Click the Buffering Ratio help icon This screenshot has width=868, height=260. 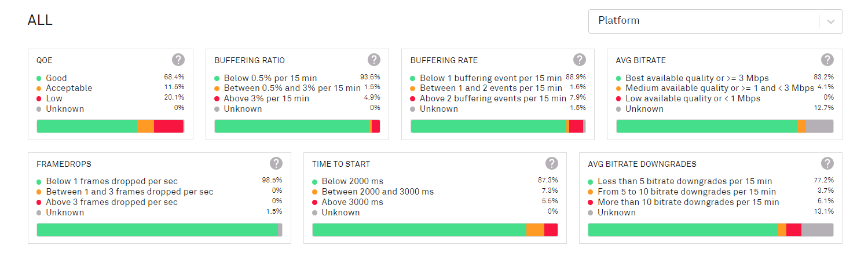(x=374, y=60)
